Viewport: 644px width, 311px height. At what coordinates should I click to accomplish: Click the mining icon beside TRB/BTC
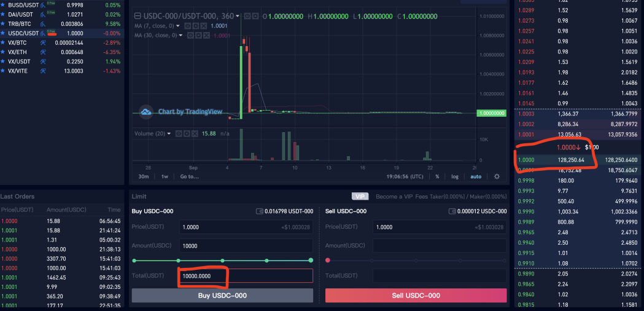[x=43, y=24]
